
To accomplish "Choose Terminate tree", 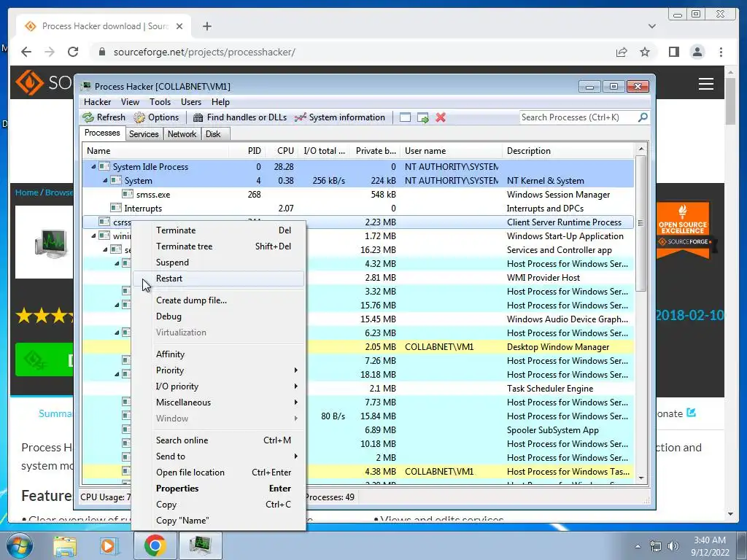I will pyautogui.click(x=218, y=246).
